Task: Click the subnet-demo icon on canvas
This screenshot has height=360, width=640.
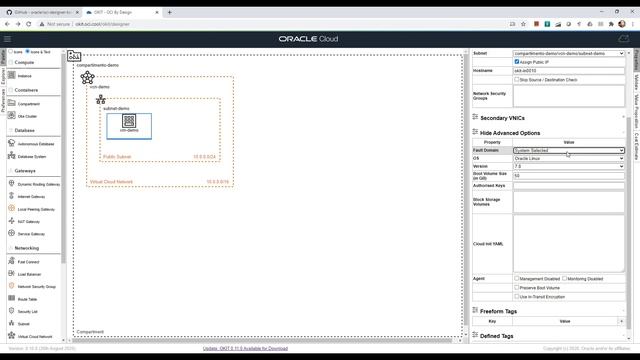Action: [x=100, y=99]
